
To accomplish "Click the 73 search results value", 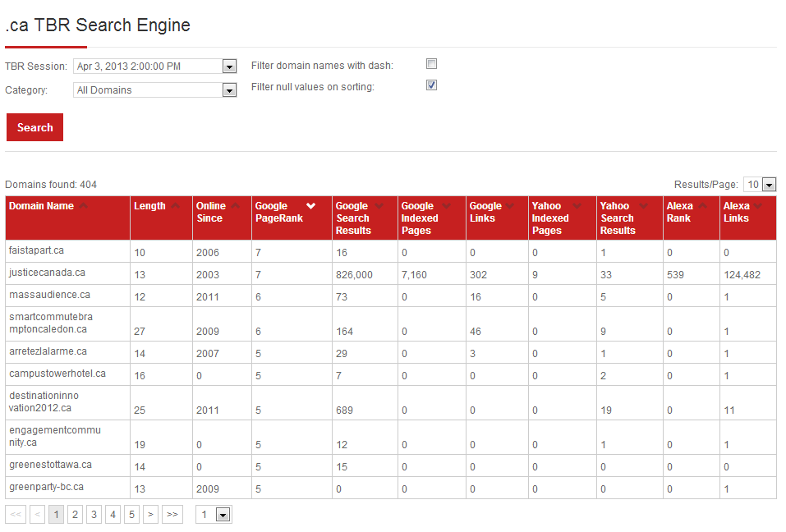I will (342, 297).
